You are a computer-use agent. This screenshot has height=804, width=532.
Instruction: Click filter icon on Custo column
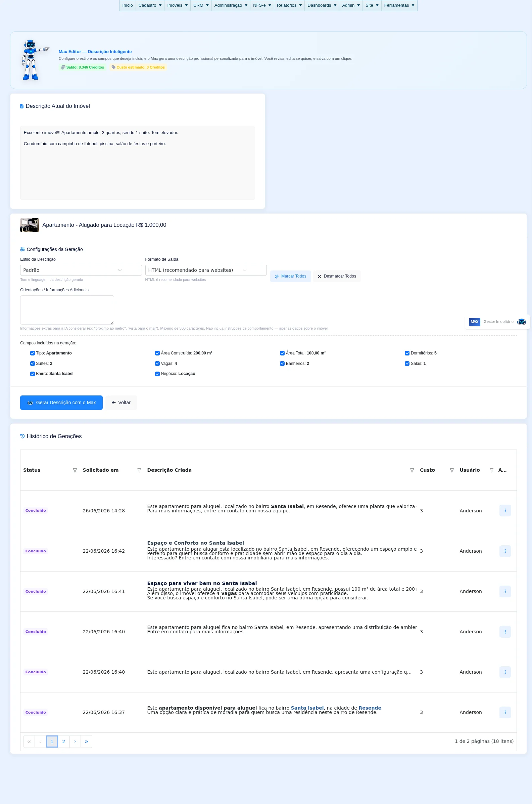pyautogui.click(x=451, y=470)
